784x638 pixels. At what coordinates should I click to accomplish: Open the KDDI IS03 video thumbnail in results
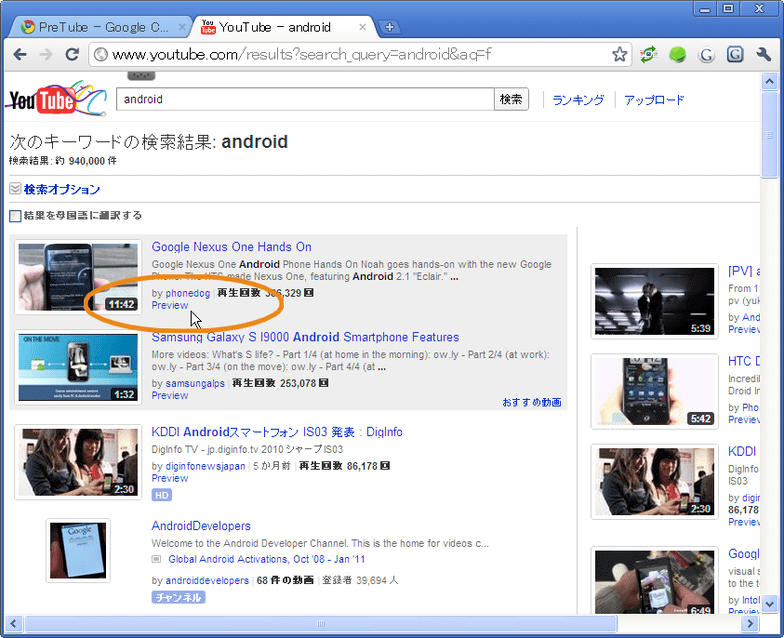coord(78,462)
